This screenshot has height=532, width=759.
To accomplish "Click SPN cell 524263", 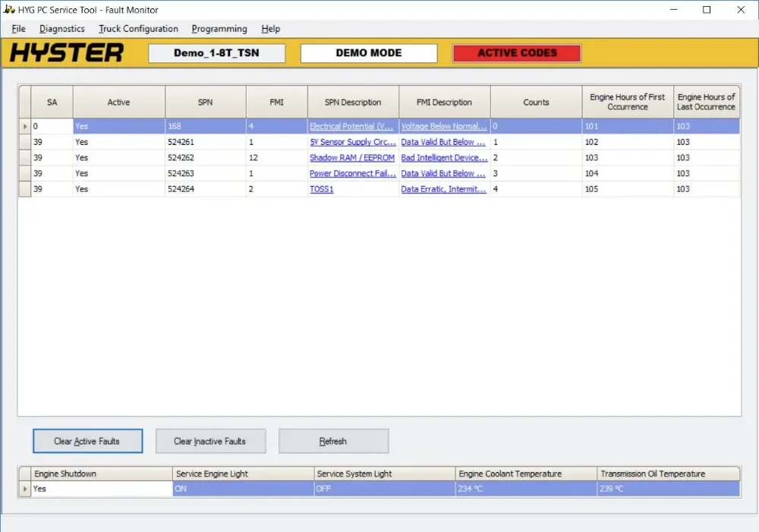I will coord(206,173).
